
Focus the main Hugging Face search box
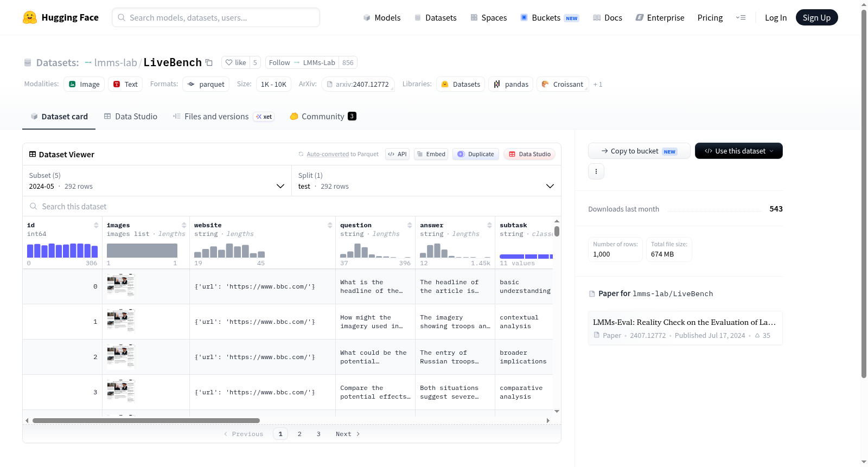tap(216, 17)
